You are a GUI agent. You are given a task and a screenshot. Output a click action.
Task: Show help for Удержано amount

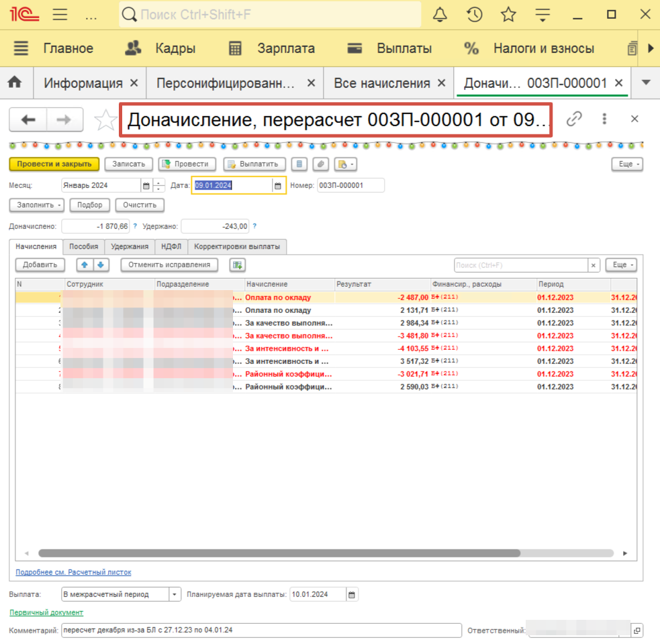pos(254,226)
